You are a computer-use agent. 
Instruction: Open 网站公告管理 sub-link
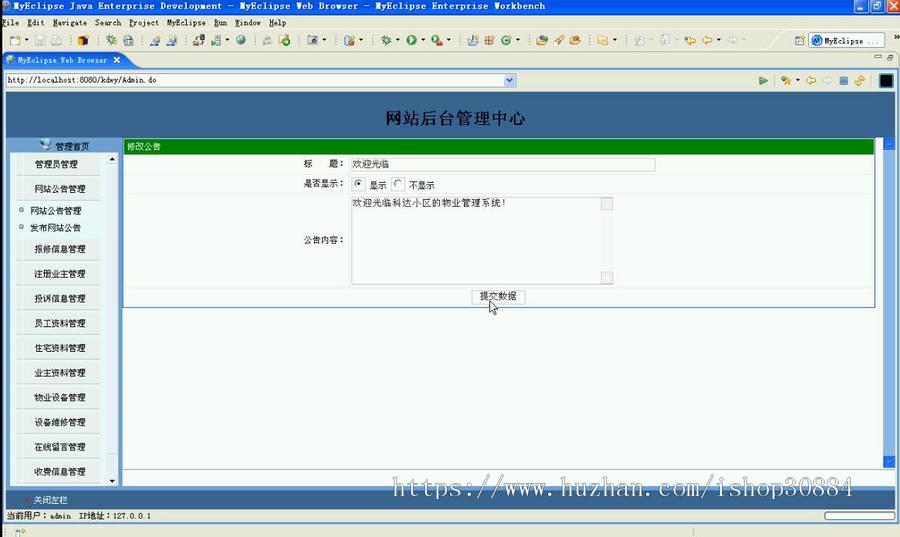(x=55, y=211)
